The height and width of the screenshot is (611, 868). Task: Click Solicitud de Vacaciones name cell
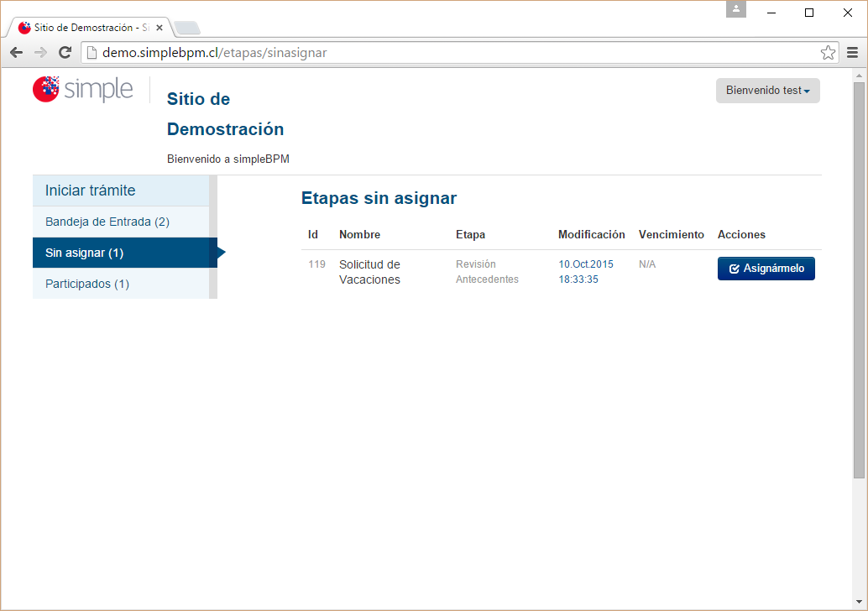(369, 272)
